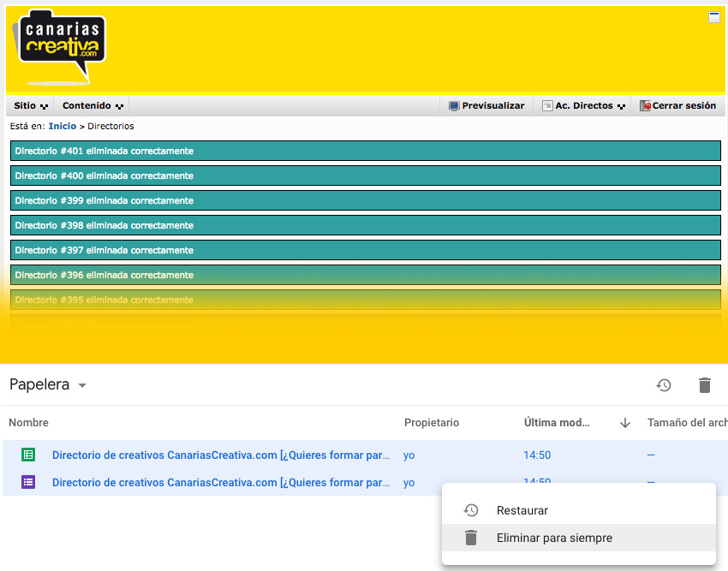
Task: Choose Restaurar from the context menu
Action: click(x=522, y=511)
